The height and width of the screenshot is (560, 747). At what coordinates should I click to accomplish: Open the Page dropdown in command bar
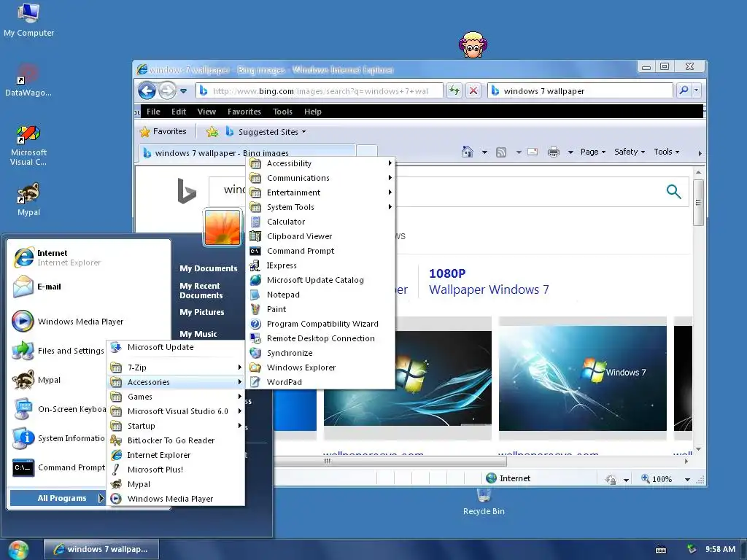click(592, 152)
